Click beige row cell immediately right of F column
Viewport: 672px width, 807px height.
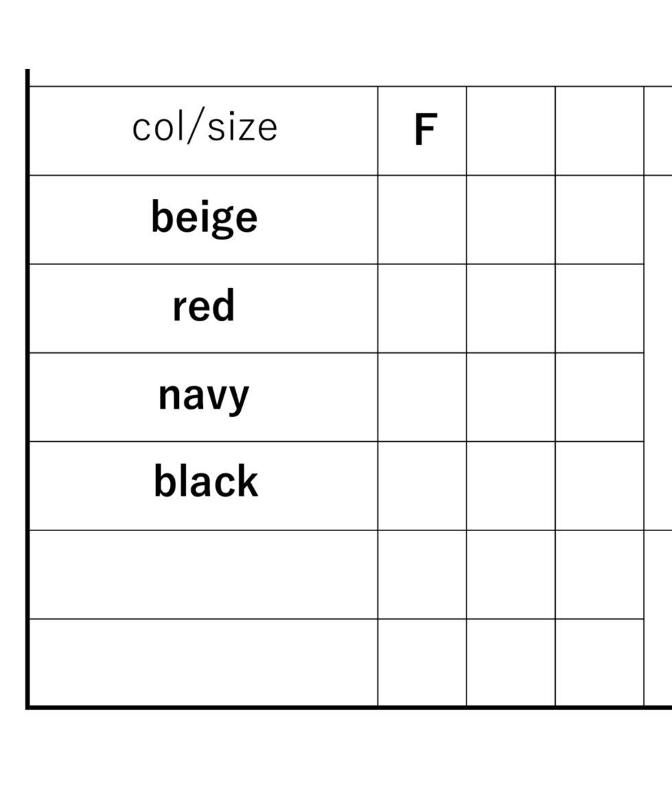pyautogui.click(x=510, y=219)
